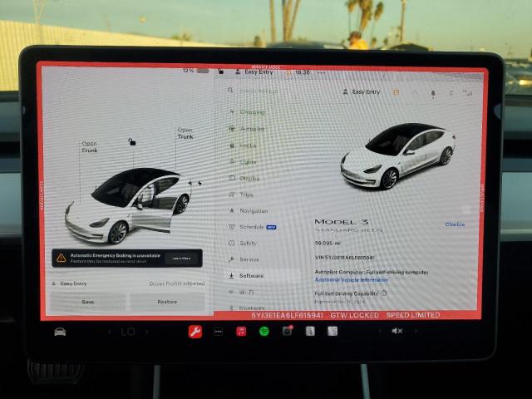Screen dimensions: 532x399
Task: Tap the lock icon in top status bar
Action: 220,71
